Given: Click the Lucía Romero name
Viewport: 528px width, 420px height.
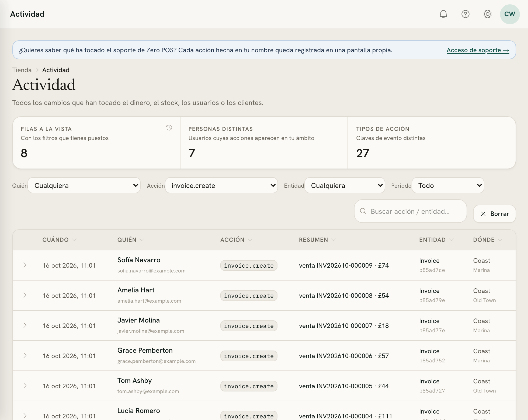Looking at the screenshot, I should (139, 411).
